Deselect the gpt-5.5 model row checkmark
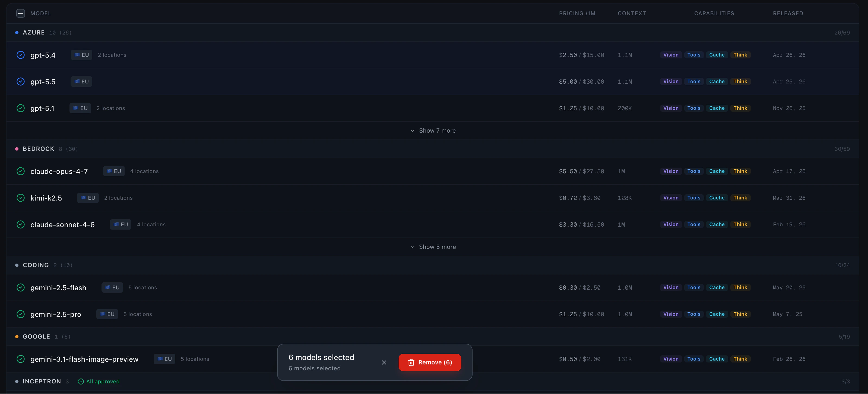868x394 pixels. tap(21, 82)
